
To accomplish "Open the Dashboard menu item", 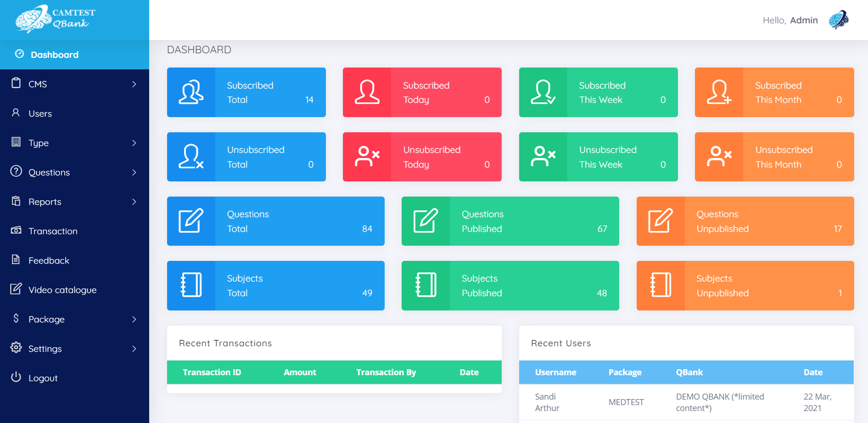I will tap(54, 55).
